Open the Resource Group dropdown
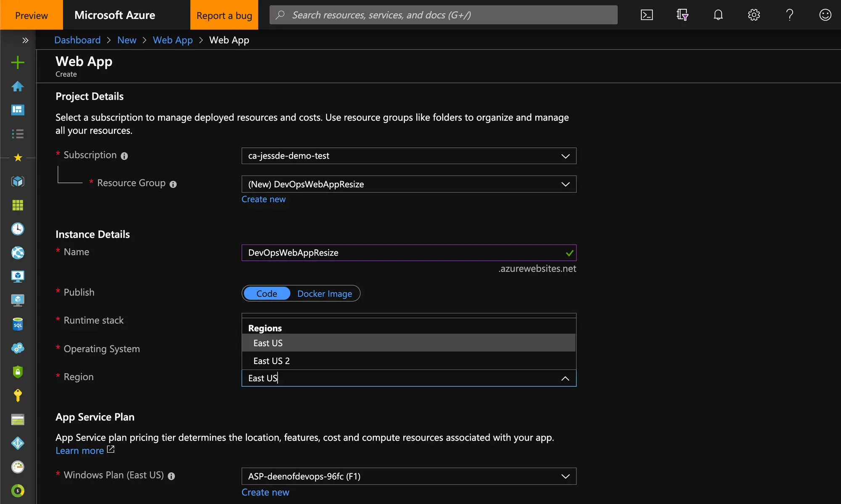 click(408, 184)
